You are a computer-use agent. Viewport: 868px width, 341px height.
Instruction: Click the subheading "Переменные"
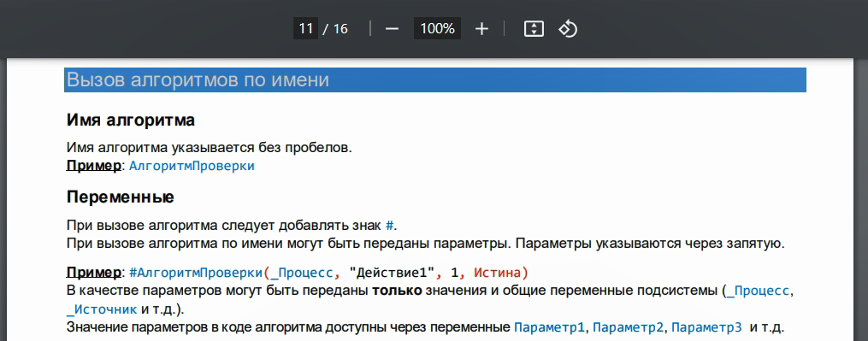120,197
